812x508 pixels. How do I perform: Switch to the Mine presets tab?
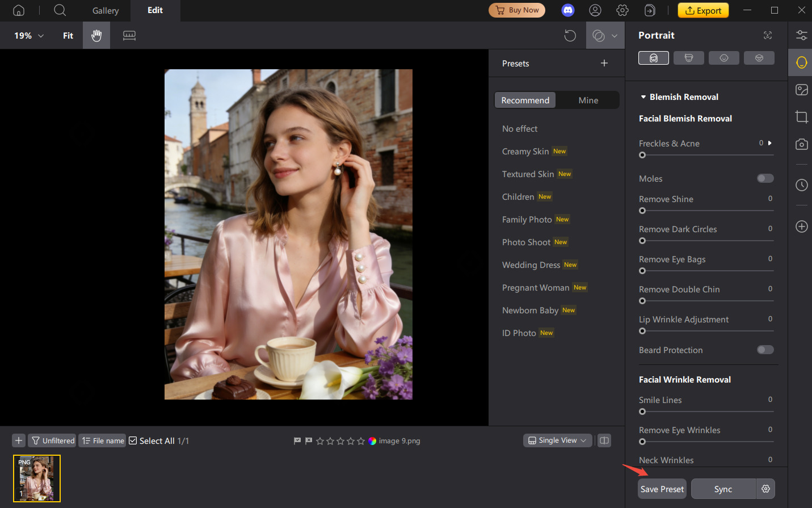588,100
